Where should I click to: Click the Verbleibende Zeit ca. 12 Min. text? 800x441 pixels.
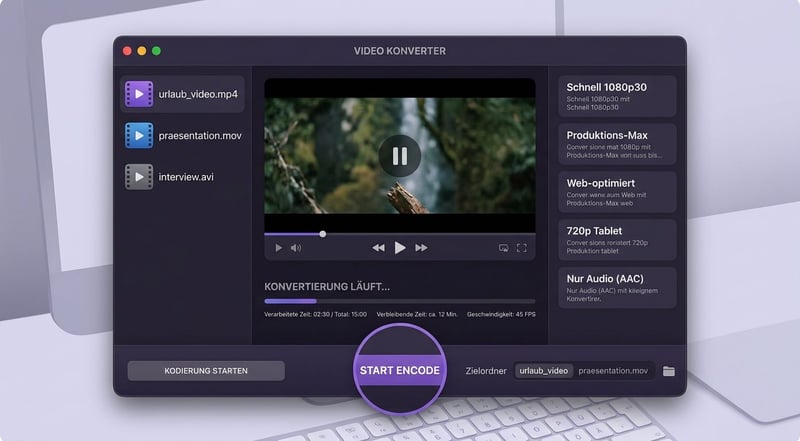point(417,314)
